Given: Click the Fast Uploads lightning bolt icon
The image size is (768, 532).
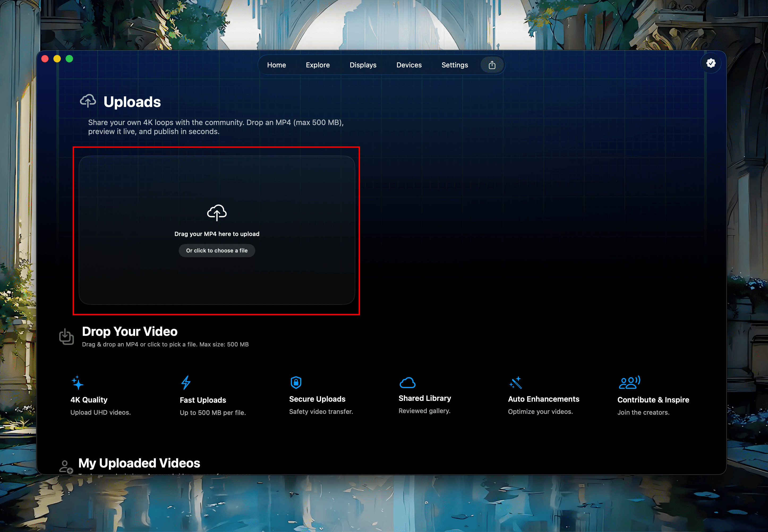Looking at the screenshot, I should click(x=186, y=383).
